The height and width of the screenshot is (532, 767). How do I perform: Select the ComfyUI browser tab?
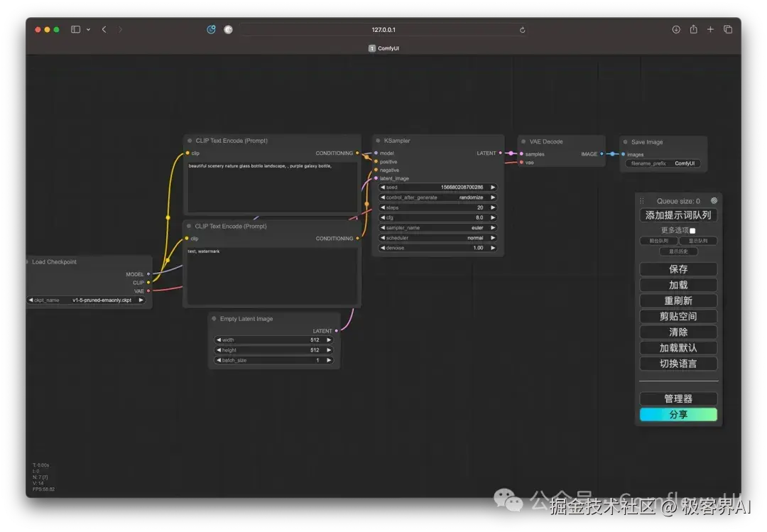point(383,48)
